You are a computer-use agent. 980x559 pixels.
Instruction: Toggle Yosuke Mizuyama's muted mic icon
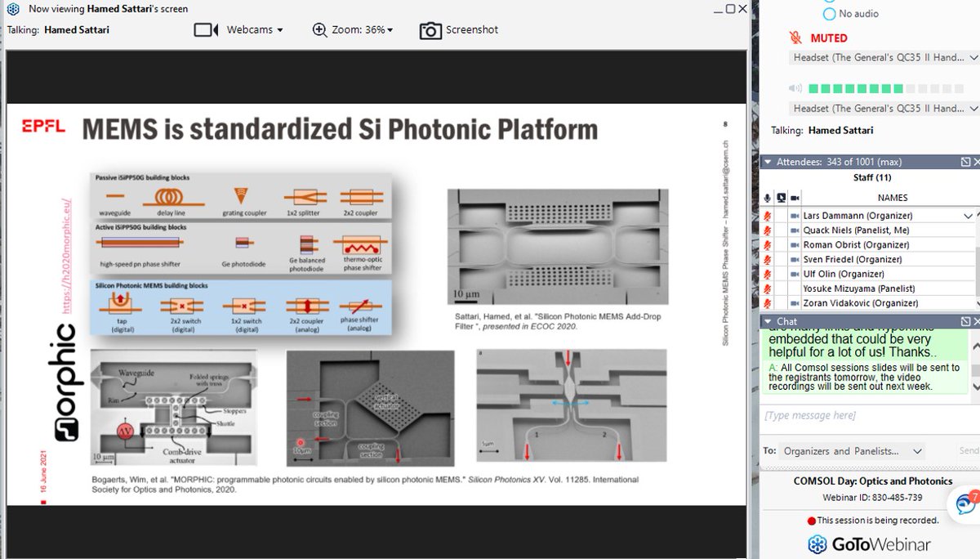(x=767, y=289)
